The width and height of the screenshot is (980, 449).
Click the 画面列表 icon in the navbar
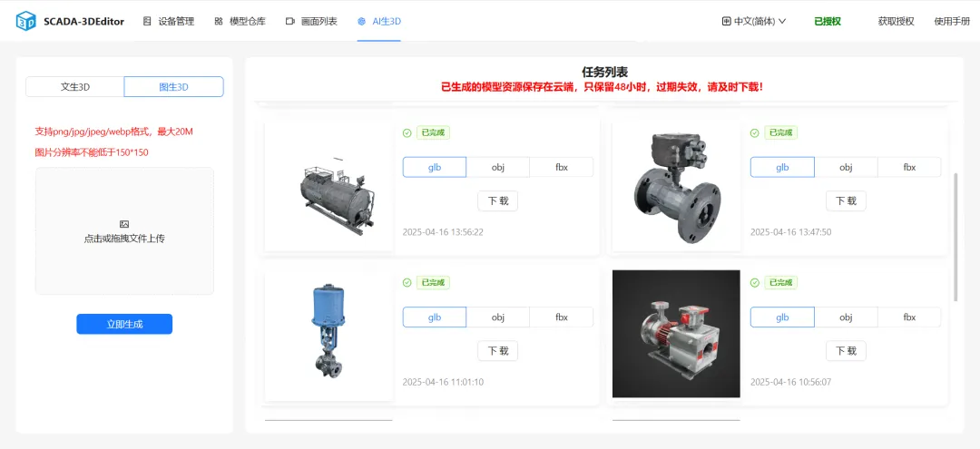click(290, 21)
